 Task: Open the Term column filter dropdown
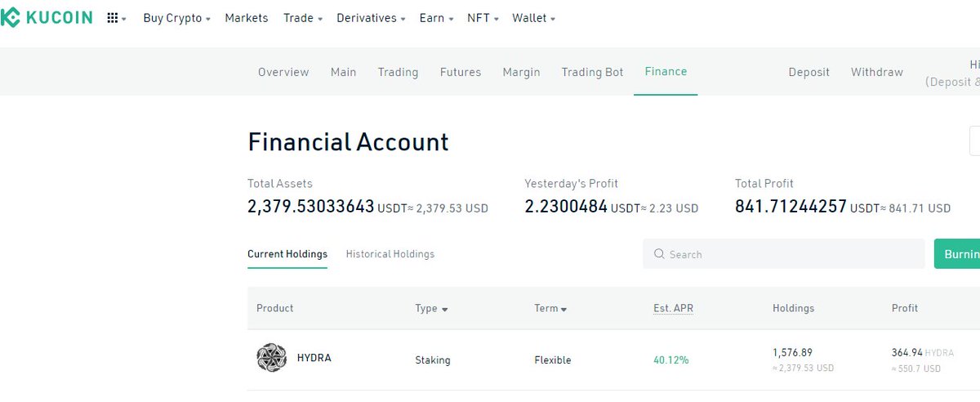[551, 308]
